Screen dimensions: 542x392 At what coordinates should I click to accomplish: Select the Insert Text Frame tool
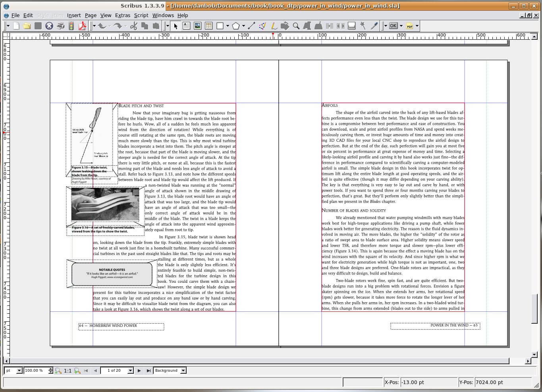click(187, 26)
